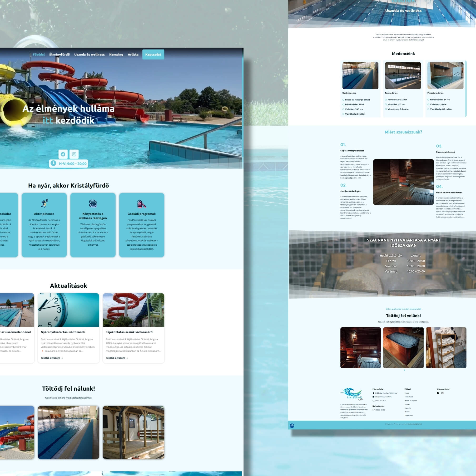Screen dimensions: 476x476
Task: Go to Árlista in navigation
Action: pyautogui.click(x=133, y=55)
